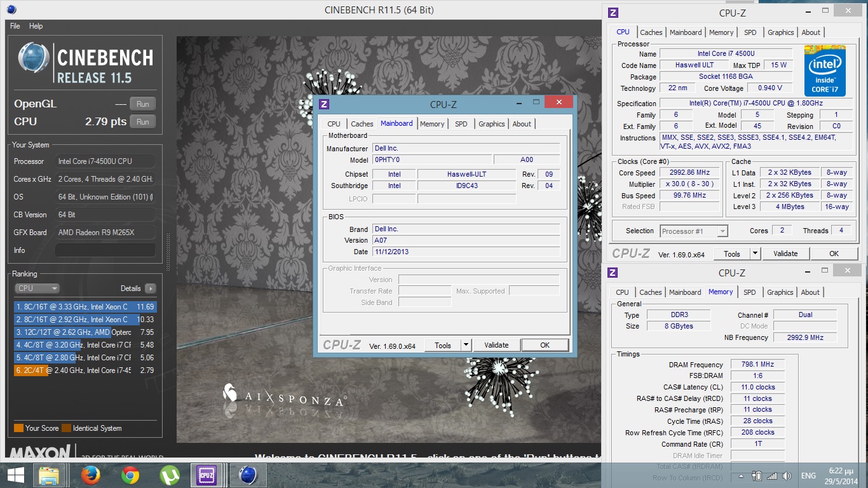Click Tools button in the top-right CPU-Z window
The width and height of the screenshot is (868, 488).
[x=732, y=254]
